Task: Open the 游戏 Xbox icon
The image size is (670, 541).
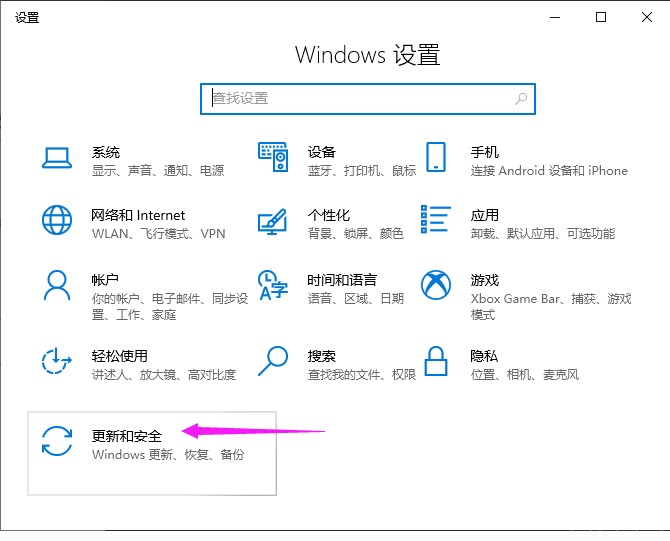Action: pyautogui.click(x=436, y=285)
